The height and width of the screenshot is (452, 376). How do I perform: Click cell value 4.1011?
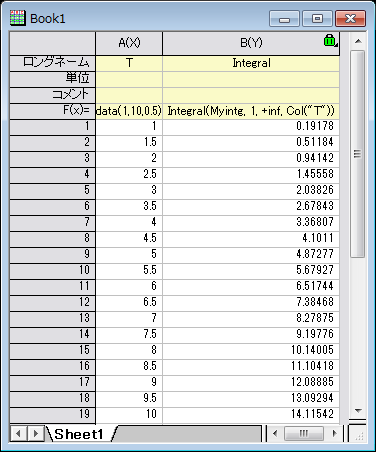click(x=251, y=239)
